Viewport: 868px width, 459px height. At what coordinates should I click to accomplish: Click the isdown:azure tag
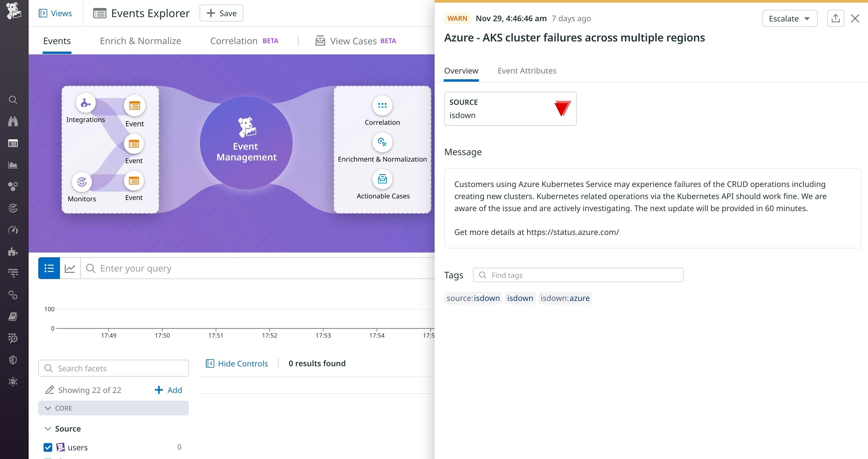(565, 298)
